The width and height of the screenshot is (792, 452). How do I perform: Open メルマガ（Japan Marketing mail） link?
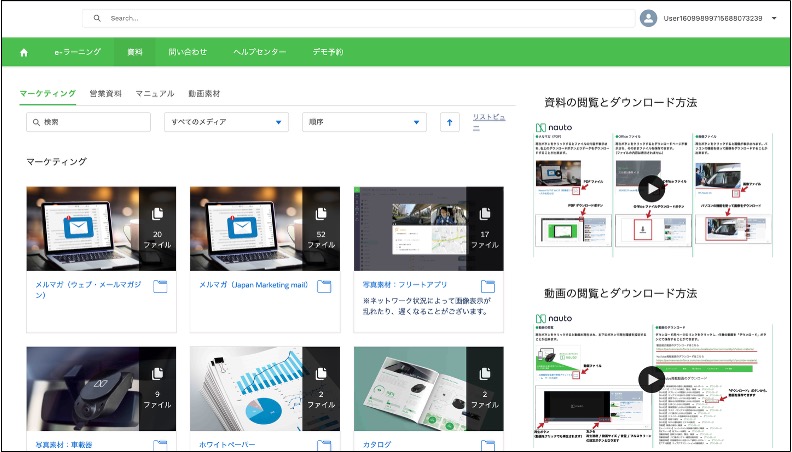coord(254,285)
